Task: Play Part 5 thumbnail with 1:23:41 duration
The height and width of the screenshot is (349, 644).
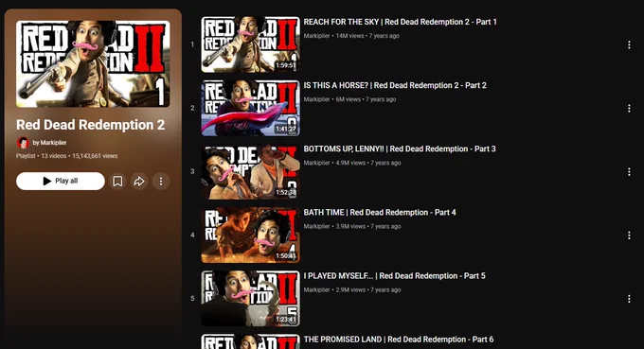Action: [x=251, y=299]
